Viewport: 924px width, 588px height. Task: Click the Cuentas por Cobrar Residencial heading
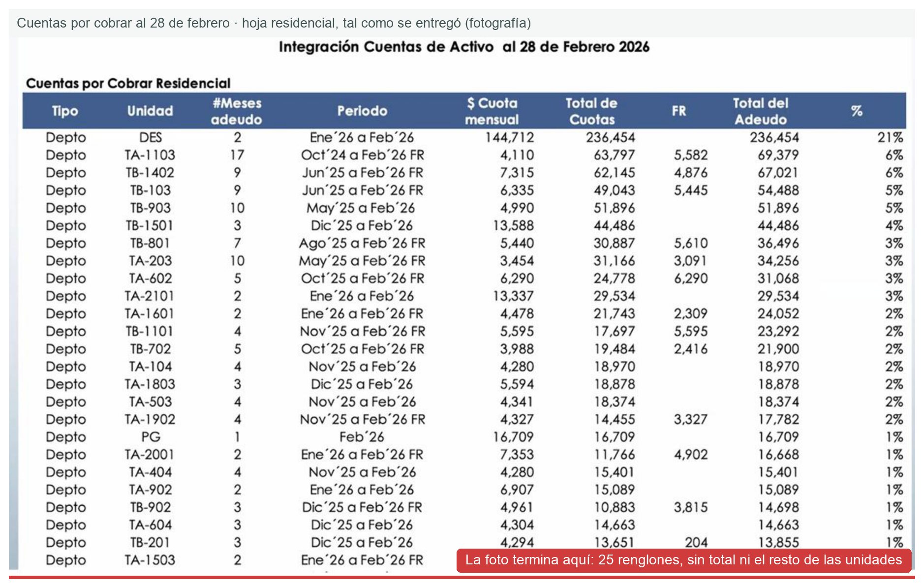[128, 83]
